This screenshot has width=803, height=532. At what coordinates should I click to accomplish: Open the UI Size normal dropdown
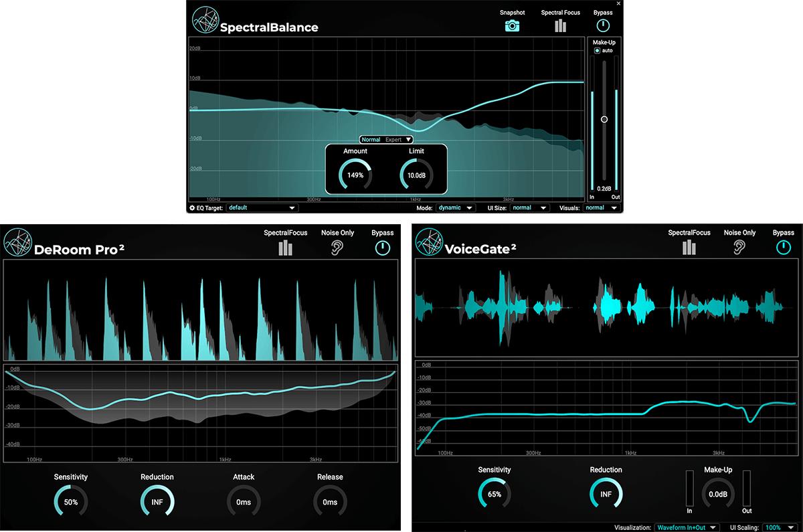click(529, 208)
